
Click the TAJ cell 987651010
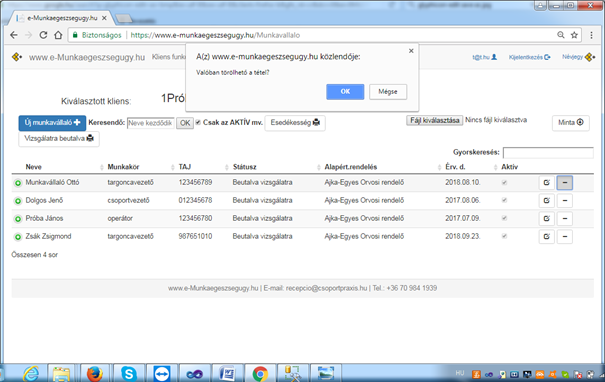[195, 236]
